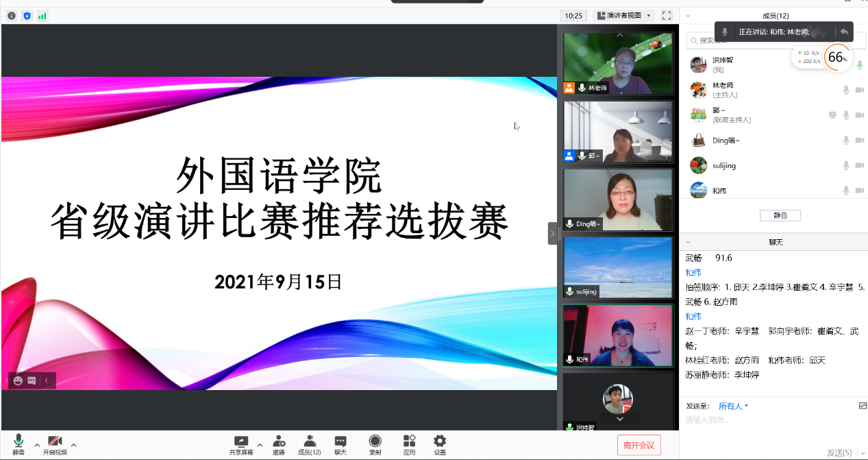
Task: Select 郭~'s video thumbnail
Action: point(619,132)
